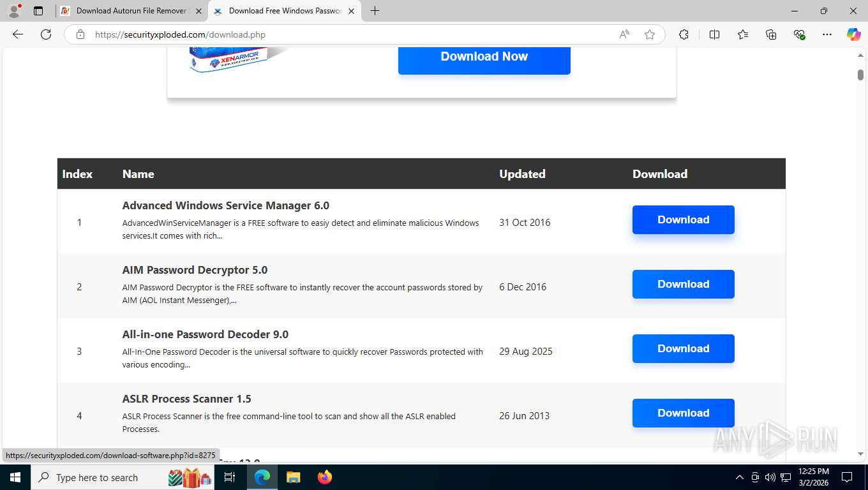868x490 pixels.
Task: Open the network icon in system tray
Action: 786,477
